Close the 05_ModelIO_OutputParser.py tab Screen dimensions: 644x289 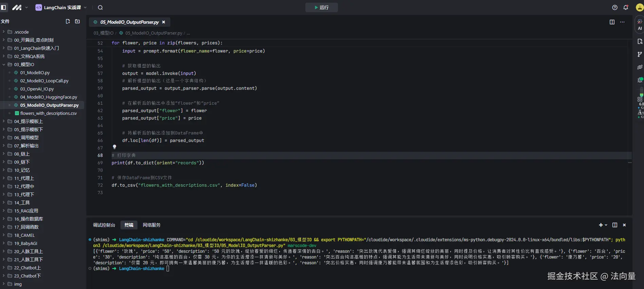(x=164, y=22)
